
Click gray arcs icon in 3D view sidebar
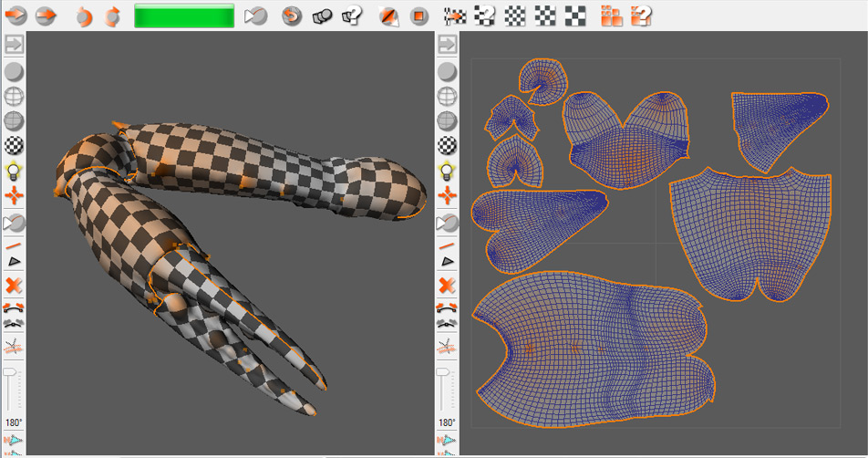tap(14, 323)
